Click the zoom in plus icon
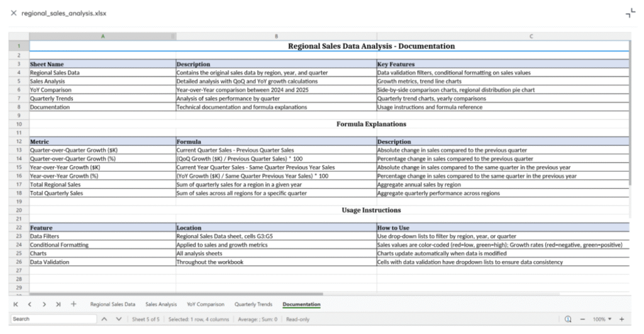The width and height of the screenshot is (644, 334). click(x=622, y=320)
